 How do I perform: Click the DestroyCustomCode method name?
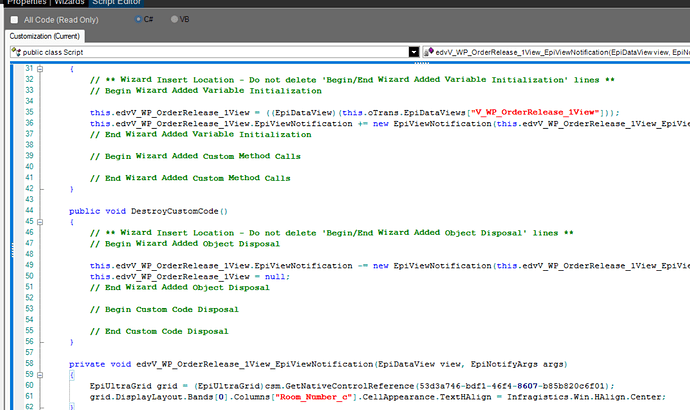(x=174, y=211)
